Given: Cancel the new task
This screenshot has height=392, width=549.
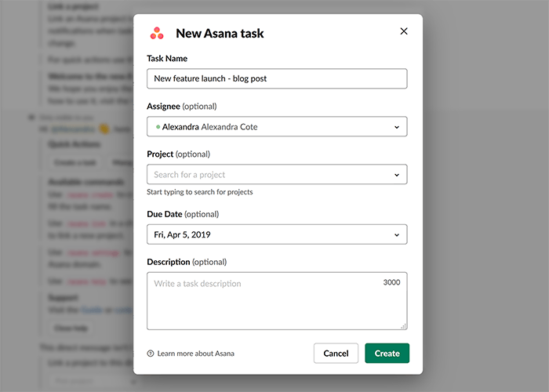Looking at the screenshot, I should click(x=336, y=353).
